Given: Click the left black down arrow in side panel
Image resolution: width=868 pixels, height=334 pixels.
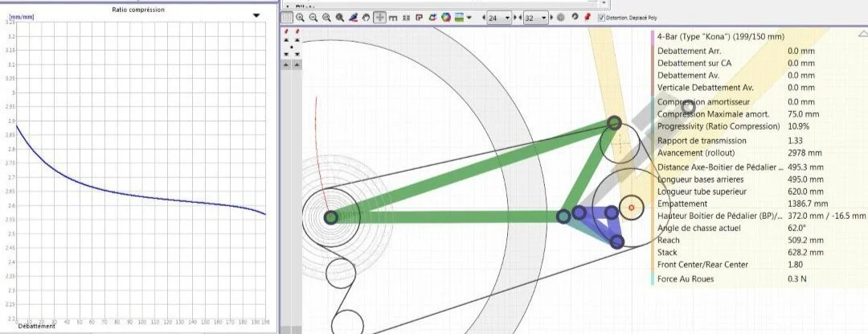Looking at the screenshot, I should coord(286,54).
